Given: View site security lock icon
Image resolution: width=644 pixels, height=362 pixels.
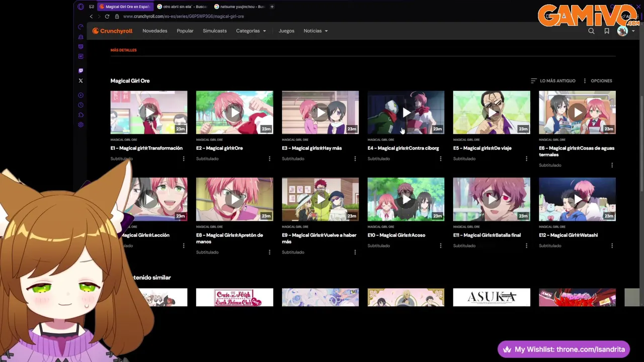Looking at the screenshot, I should (117, 17).
